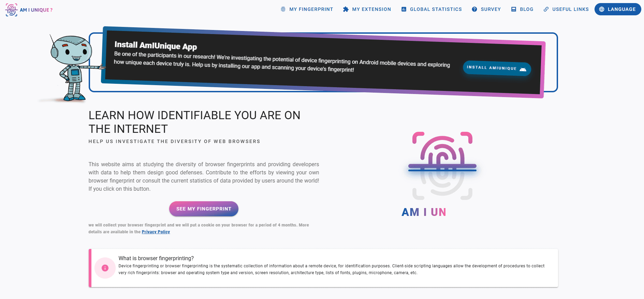Image resolution: width=644 pixels, height=299 pixels.
Task: Click the Install AmIUnique button
Action: (497, 68)
